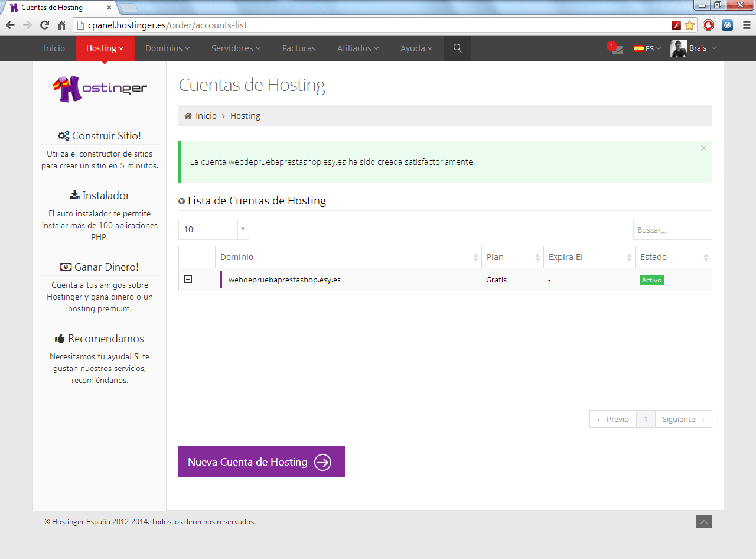Open the Recomendarnos sidebar link

point(100,339)
